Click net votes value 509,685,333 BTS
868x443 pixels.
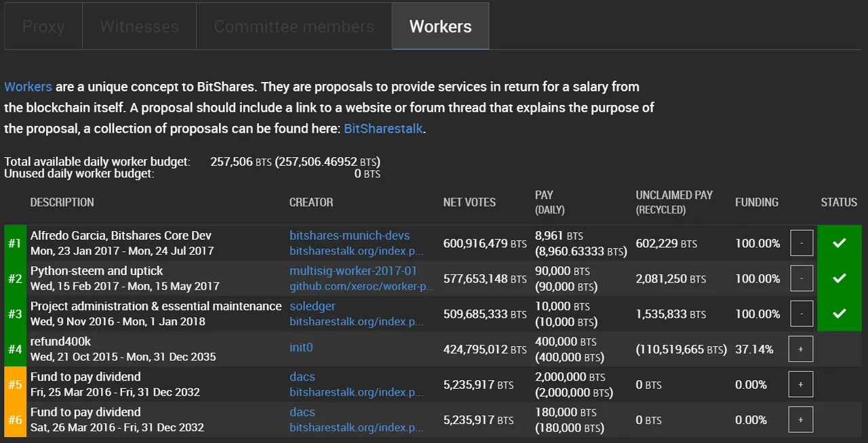485,314
